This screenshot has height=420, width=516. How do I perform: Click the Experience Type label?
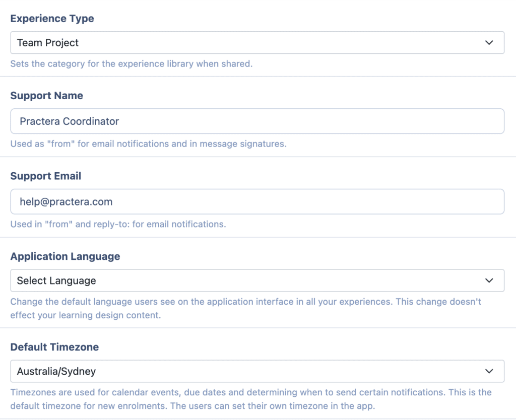(x=52, y=19)
